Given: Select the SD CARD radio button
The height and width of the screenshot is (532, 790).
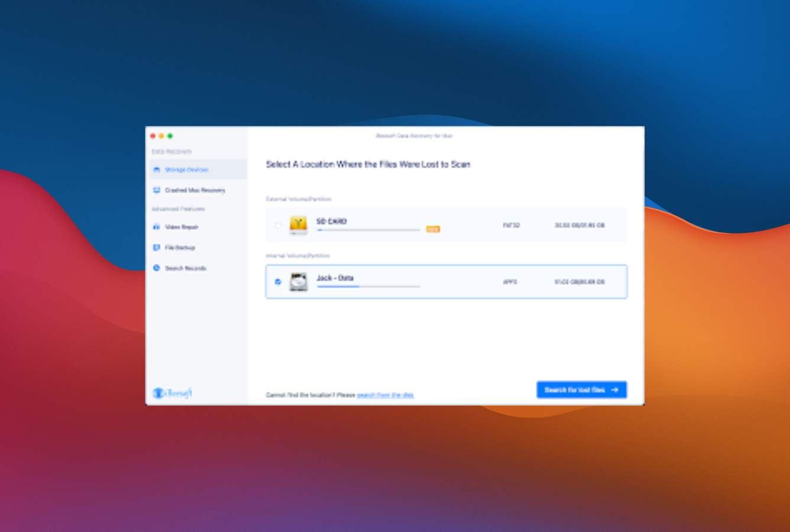Looking at the screenshot, I should 278,225.
